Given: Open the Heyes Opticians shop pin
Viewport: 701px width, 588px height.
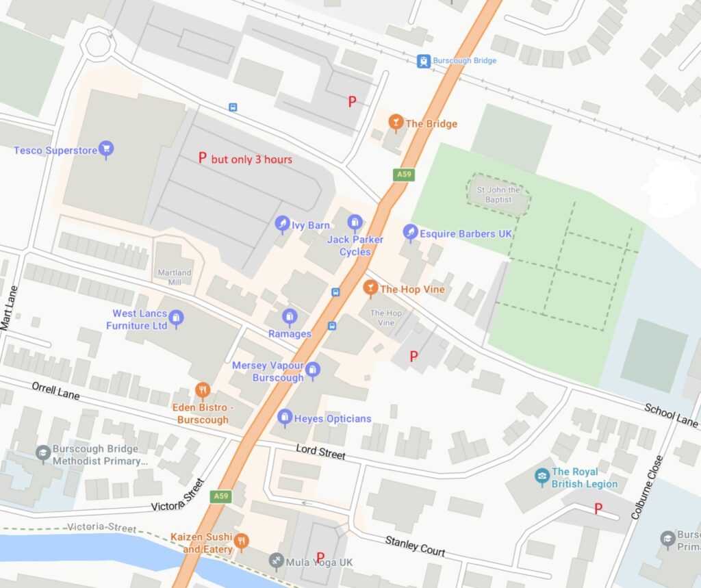Looking at the screenshot, I should point(285,418).
